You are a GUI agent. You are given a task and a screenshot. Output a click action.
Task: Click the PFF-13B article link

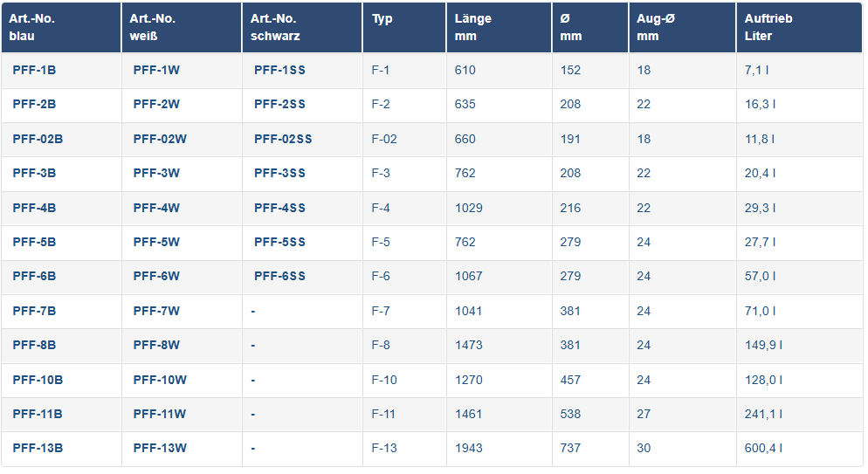[38, 449]
